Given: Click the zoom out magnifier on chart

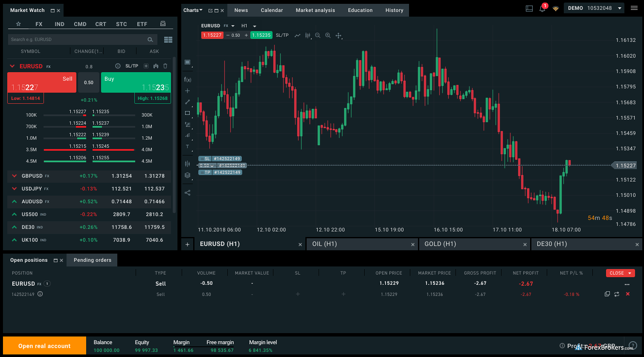Looking at the screenshot, I should (x=318, y=35).
